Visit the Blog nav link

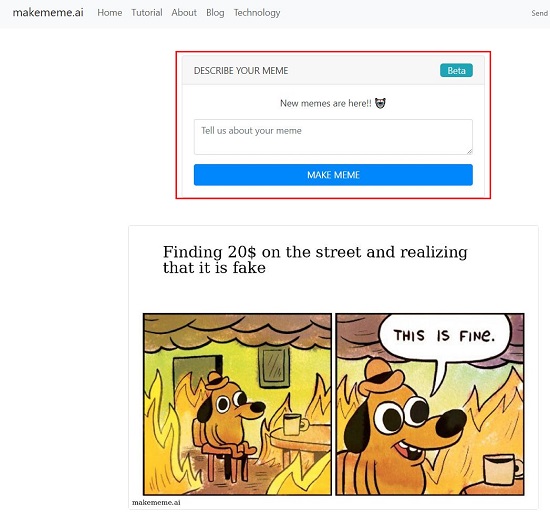coord(215,13)
